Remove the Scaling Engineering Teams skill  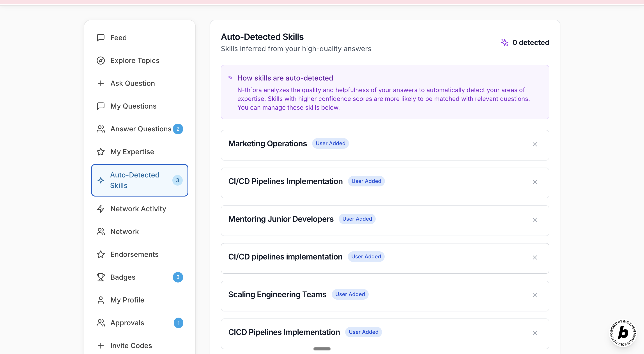(x=535, y=295)
